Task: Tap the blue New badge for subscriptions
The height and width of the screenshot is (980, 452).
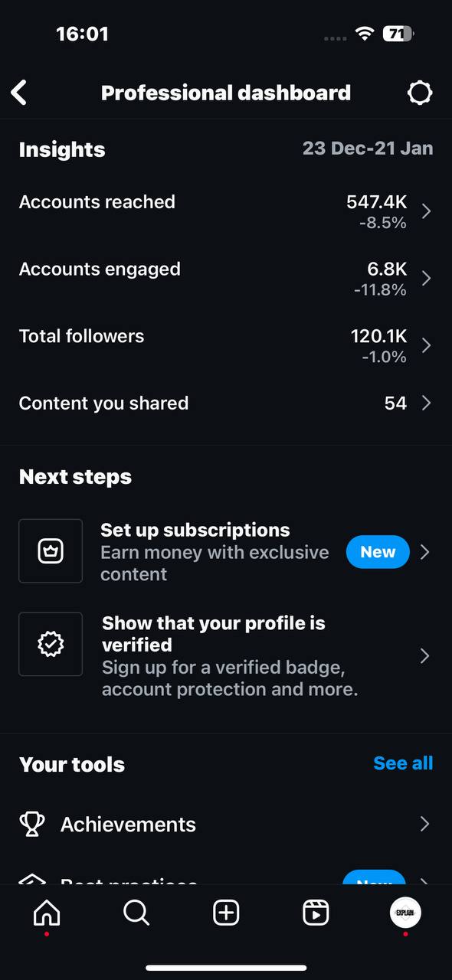Action: point(378,552)
